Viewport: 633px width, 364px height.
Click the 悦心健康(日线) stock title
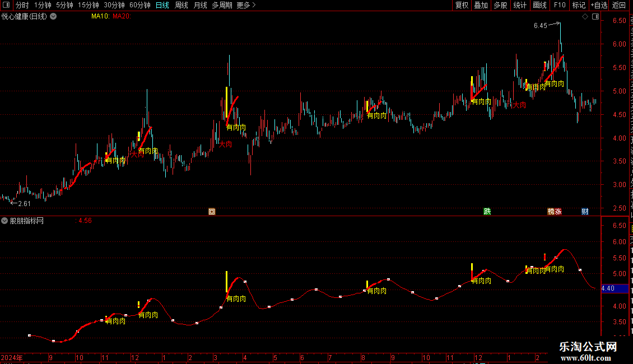click(x=24, y=17)
